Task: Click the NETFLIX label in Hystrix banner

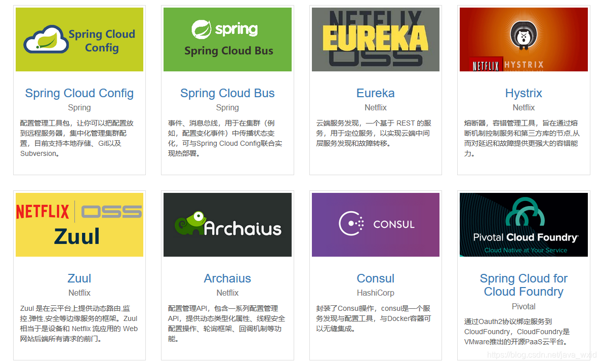Action: [x=485, y=65]
